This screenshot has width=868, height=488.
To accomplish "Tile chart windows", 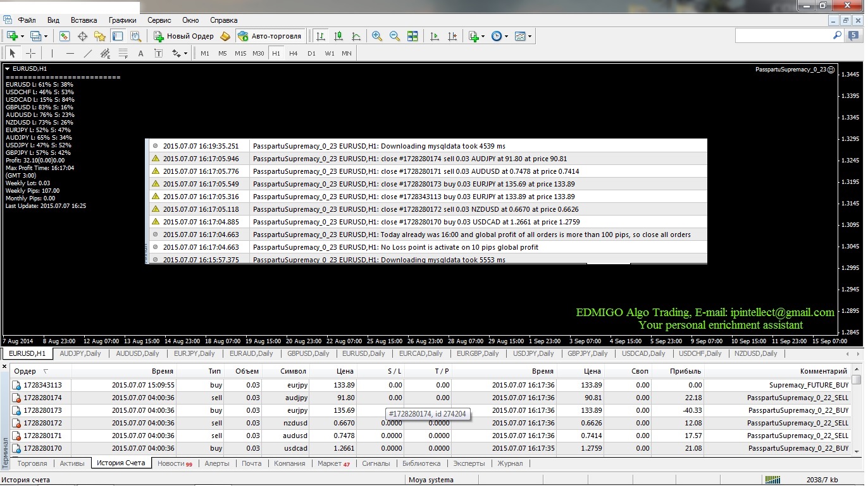I will (412, 36).
